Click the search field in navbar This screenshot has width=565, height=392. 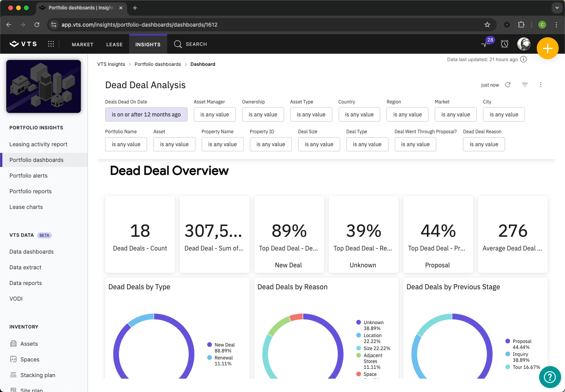click(196, 44)
